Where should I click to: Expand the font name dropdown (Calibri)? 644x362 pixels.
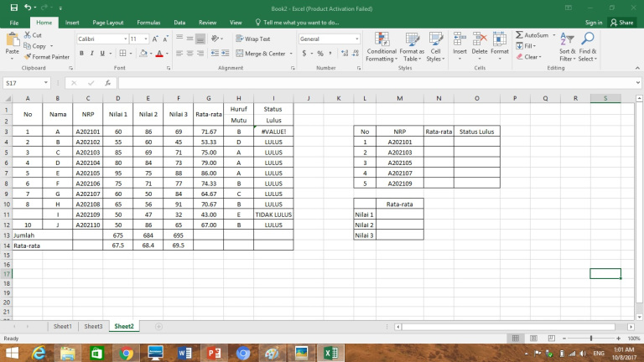(123, 39)
